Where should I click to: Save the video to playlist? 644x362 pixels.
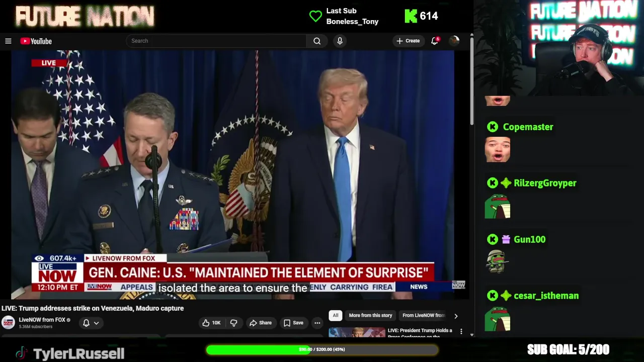(x=293, y=323)
